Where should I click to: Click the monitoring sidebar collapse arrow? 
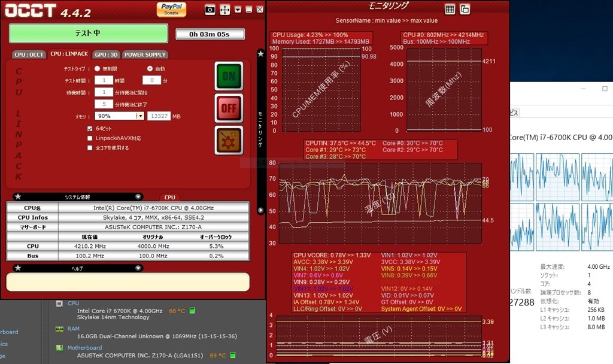[x=261, y=210]
